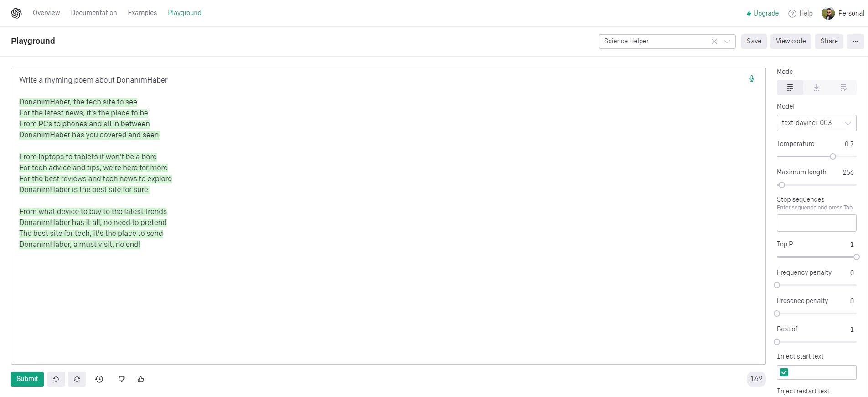Viewport: 868px width, 397px height.
Task: Click the Share button
Action: [829, 42]
